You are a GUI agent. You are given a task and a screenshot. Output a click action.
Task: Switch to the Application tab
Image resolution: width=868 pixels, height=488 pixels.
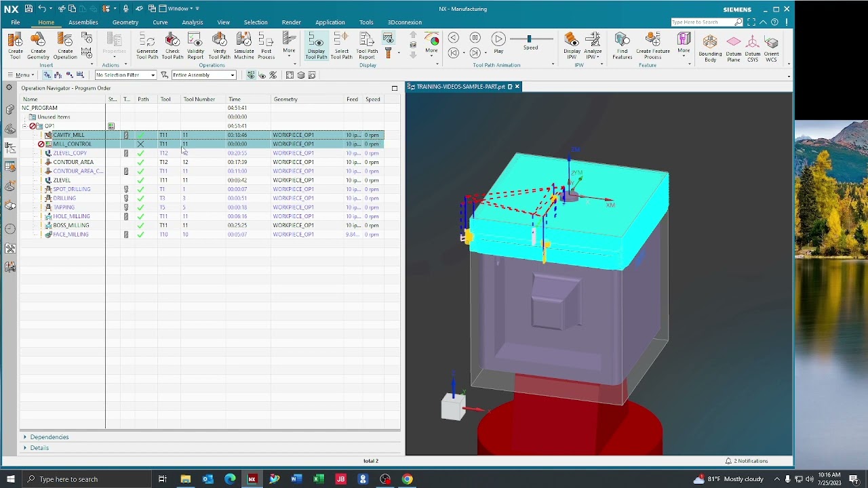(x=330, y=22)
